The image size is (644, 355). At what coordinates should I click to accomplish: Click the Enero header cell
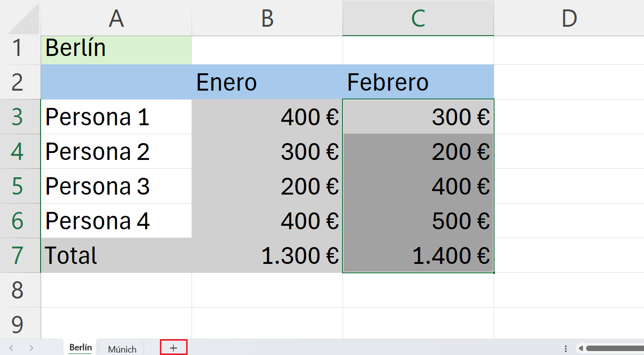(x=267, y=82)
